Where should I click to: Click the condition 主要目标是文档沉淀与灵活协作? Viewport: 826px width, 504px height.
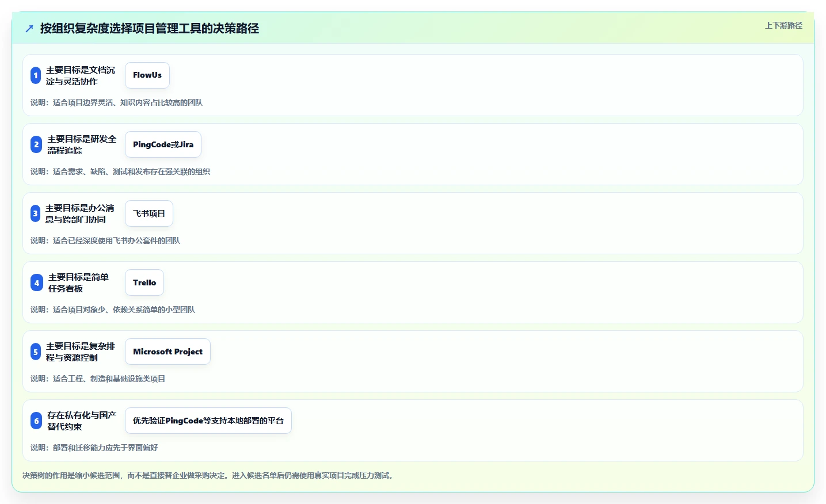point(81,75)
